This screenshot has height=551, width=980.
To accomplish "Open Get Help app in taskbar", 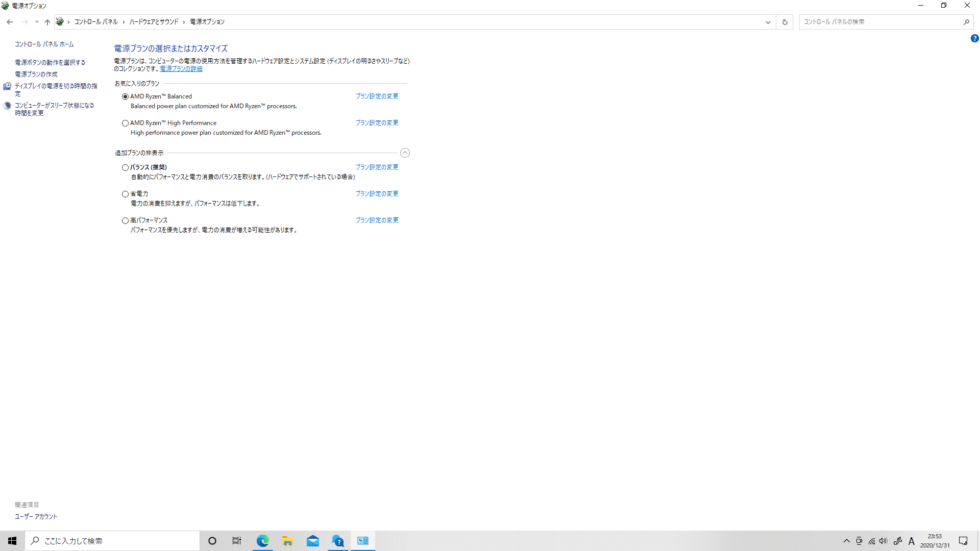I will [337, 541].
